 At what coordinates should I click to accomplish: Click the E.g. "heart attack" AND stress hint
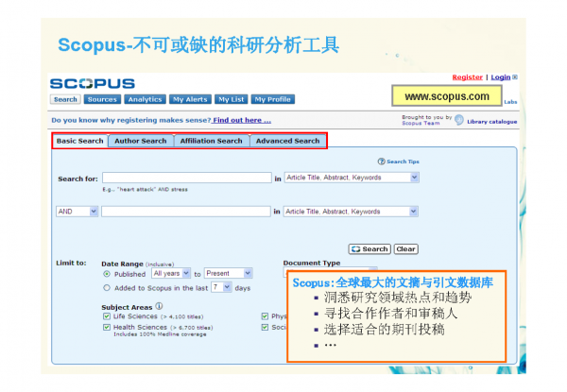coord(145,189)
